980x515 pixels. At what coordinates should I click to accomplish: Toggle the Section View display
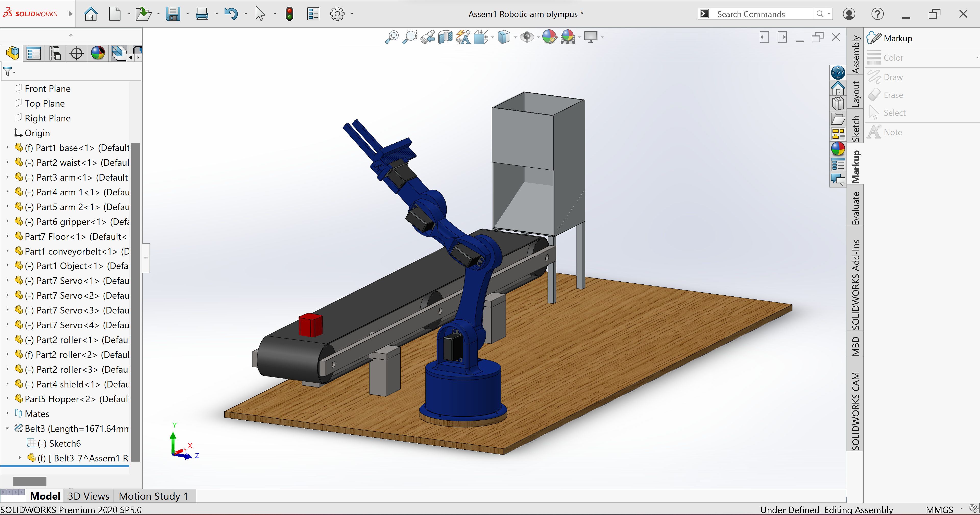point(445,37)
